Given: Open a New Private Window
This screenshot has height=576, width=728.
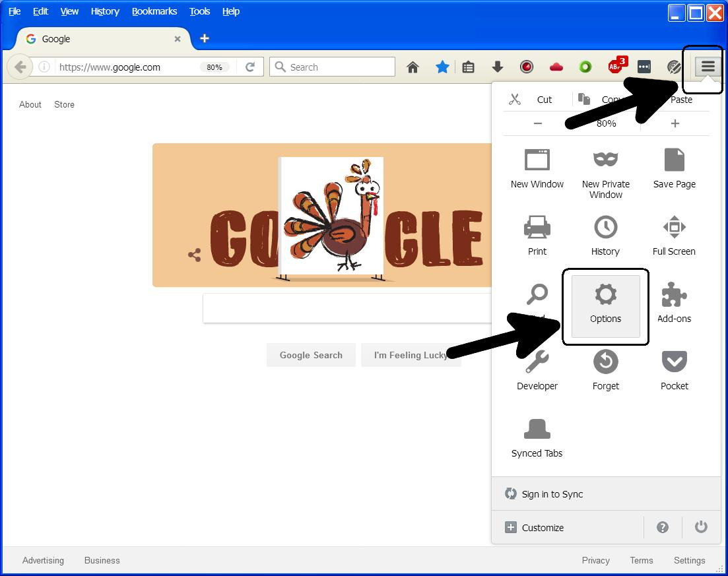Looking at the screenshot, I should [x=605, y=160].
